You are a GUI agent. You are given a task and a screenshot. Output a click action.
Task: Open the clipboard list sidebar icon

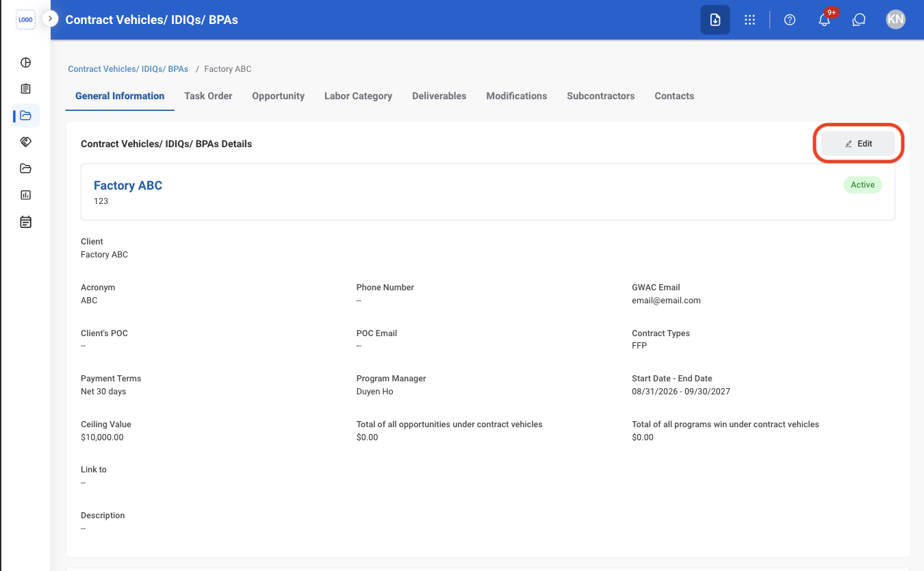pos(25,89)
